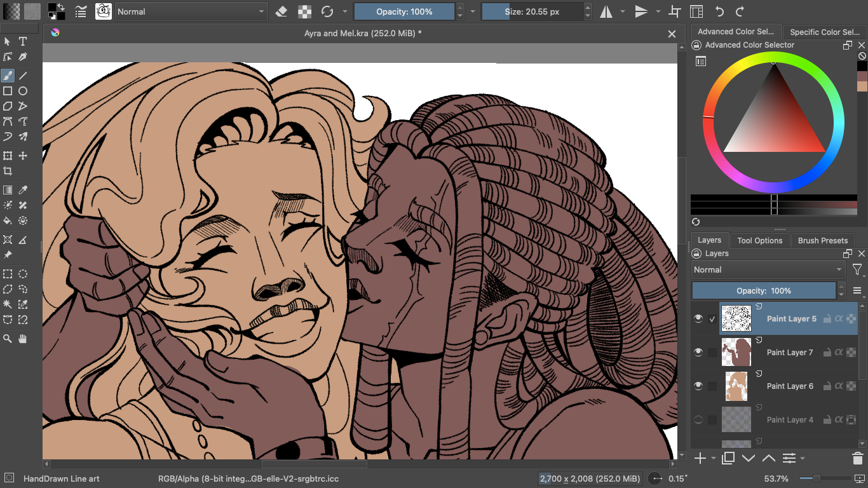Switch to the Tool Options tab
This screenshot has width=868, height=488.
(759, 240)
